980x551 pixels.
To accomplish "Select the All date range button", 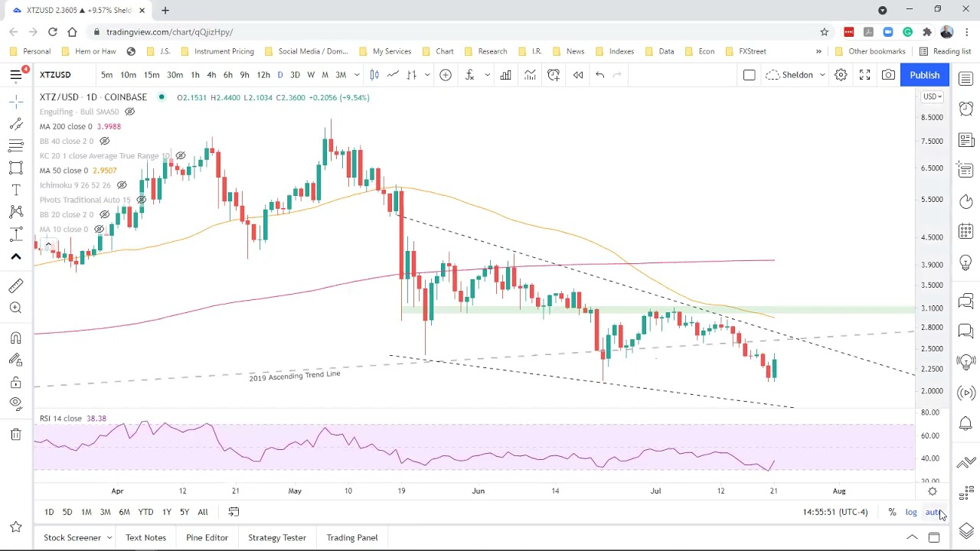I will 203,512.
